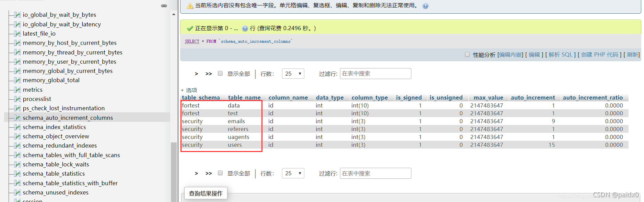Image resolution: width=644 pixels, height=202 pixels.
Task: Sort by auto_increment_ratio column header
Action: [x=593, y=98]
